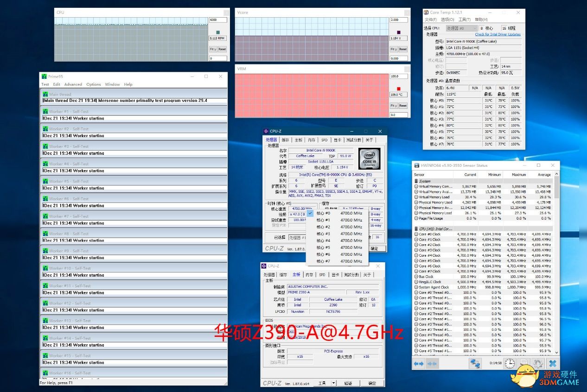Click the HWiNFO settings gear icon

point(537,364)
